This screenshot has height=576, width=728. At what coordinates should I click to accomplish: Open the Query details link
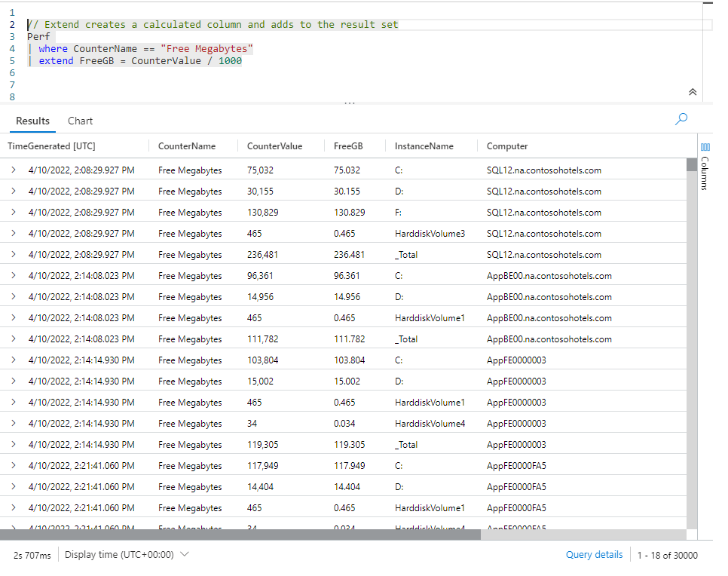click(x=594, y=555)
